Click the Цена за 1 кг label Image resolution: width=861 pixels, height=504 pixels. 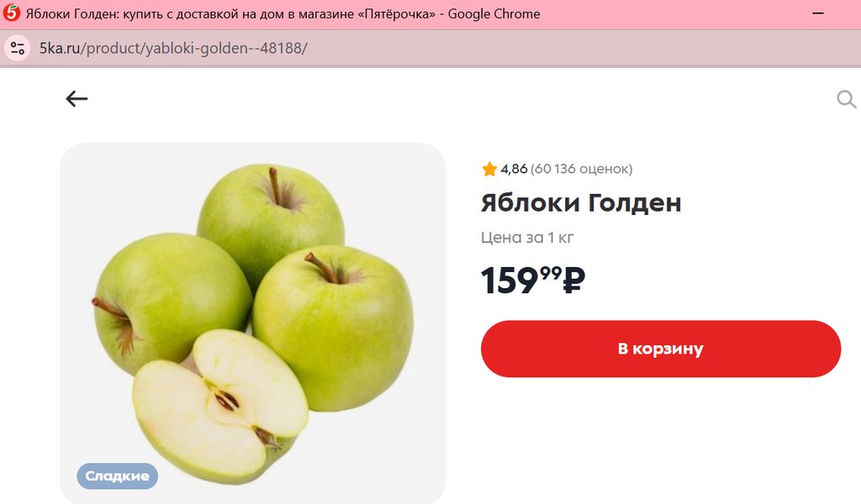(527, 238)
